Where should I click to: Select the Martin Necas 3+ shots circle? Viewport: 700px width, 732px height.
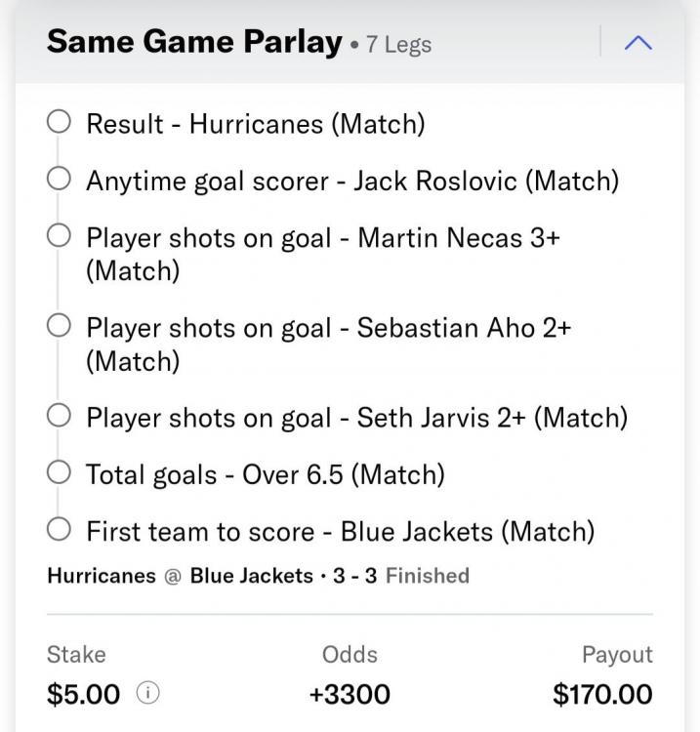pyautogui.click(x=59, y=236)
